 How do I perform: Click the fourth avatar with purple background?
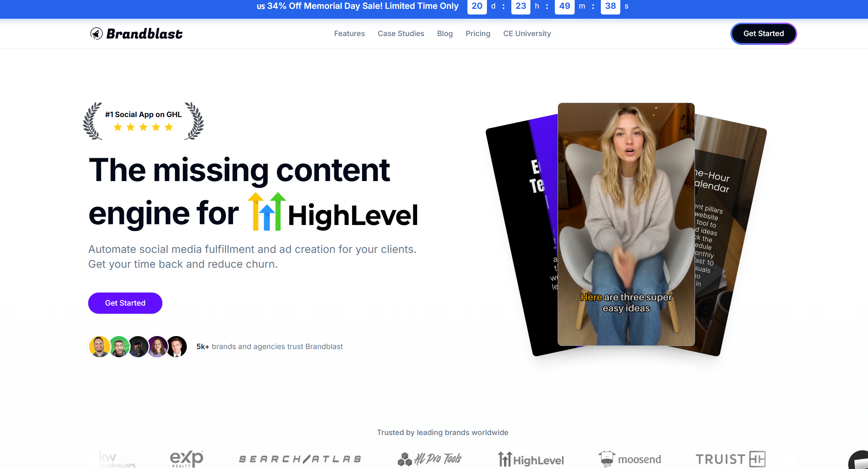157,346
